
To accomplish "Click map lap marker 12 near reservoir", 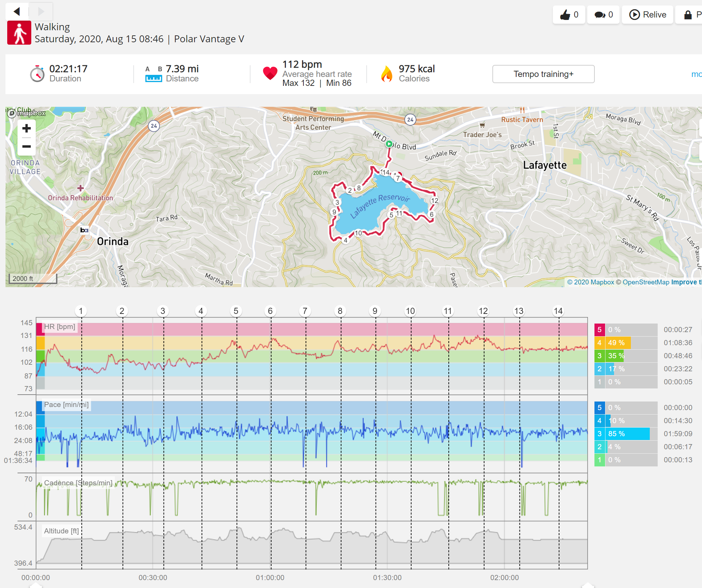I will [435, 201].
